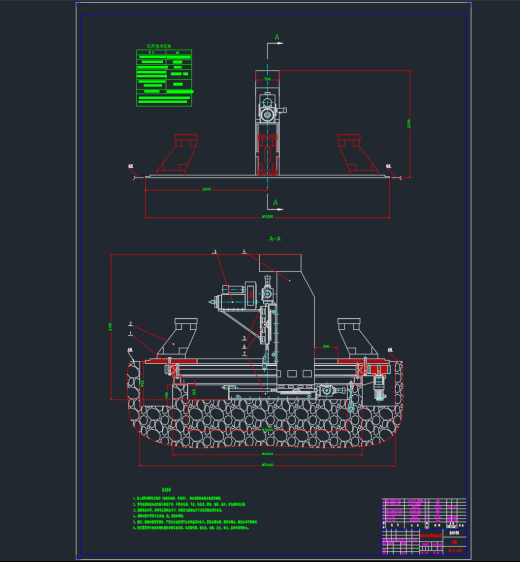The height and width of the screenshot is (562, 520).
Task: Select technical note line 1
Action: pos(177,498)
